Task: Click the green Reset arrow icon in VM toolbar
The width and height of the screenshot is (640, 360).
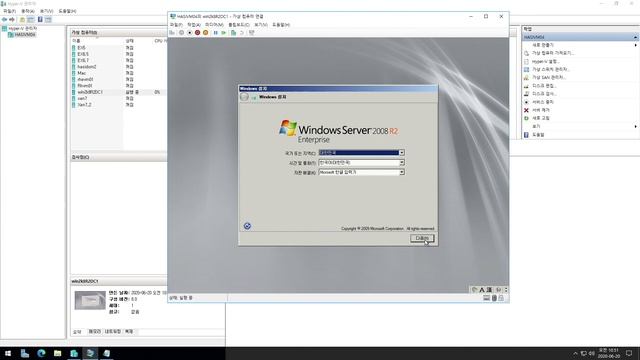Action: coord(224,33)
